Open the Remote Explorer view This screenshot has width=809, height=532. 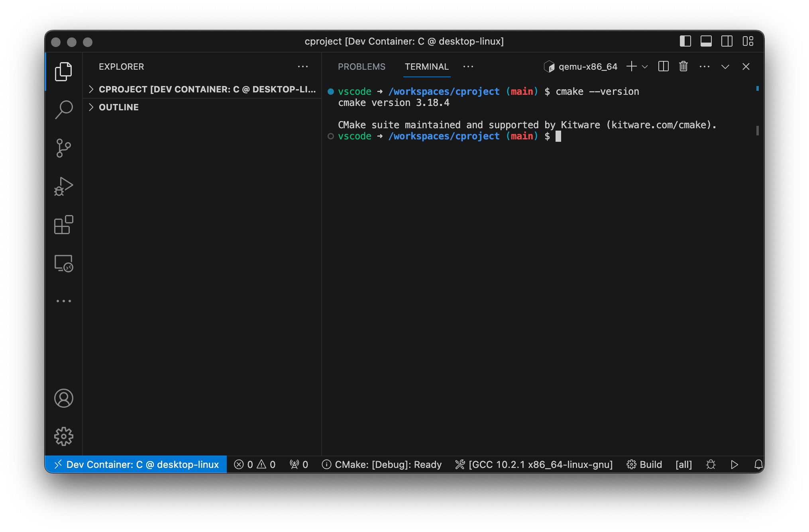click(64, 264)
